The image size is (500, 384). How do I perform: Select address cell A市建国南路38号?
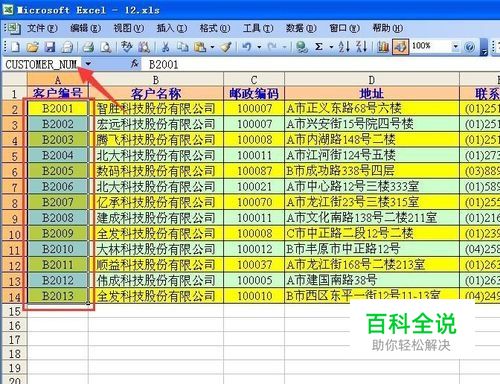(x=372, y=280)
